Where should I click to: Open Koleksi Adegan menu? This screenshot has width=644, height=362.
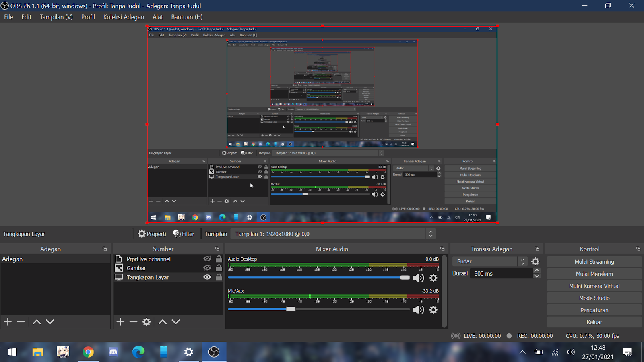click(x=124, y=17)
